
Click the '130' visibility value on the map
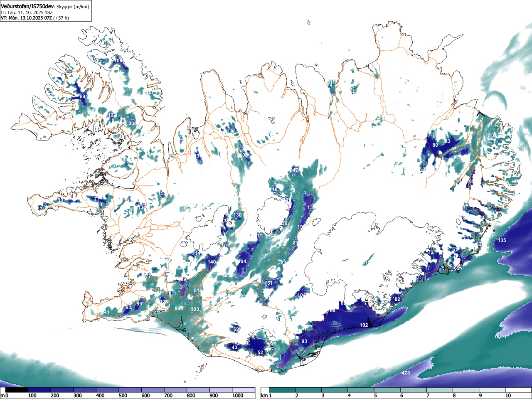pyautogui.click(x=238, y=215)
